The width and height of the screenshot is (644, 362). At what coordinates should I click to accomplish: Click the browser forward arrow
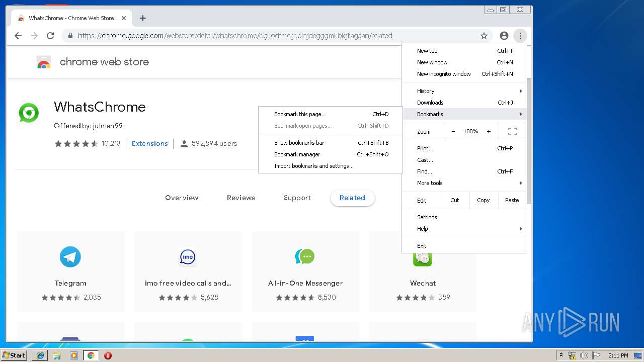pyautogui.click(x=34, y=36)
